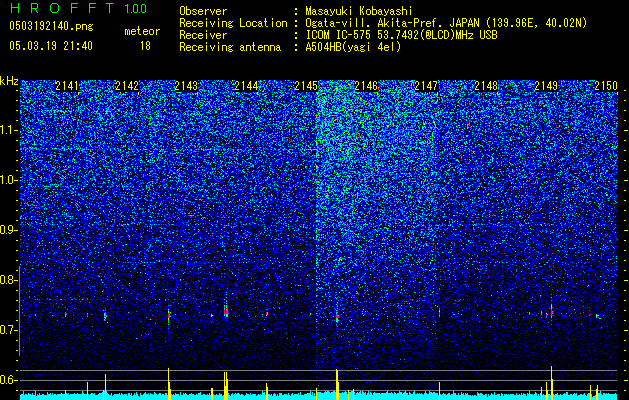
Task: Click the 1.1 frequency axis label
Action: pos(7,130)
